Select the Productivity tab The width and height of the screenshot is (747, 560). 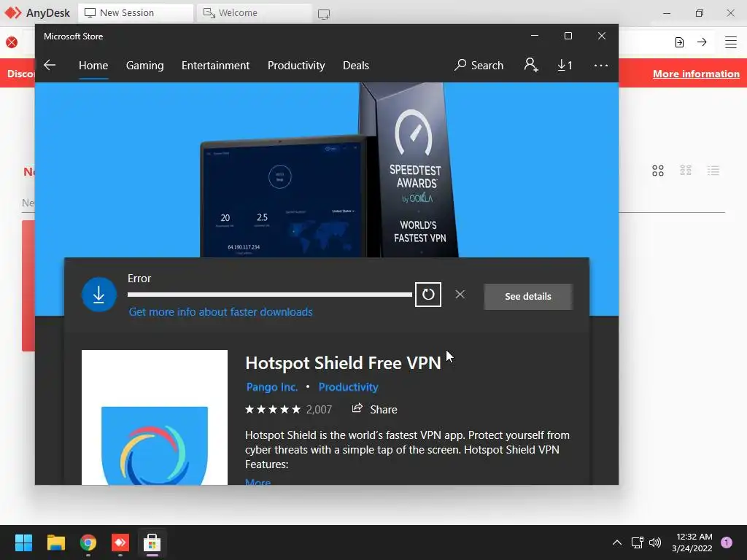coord(296,65)
